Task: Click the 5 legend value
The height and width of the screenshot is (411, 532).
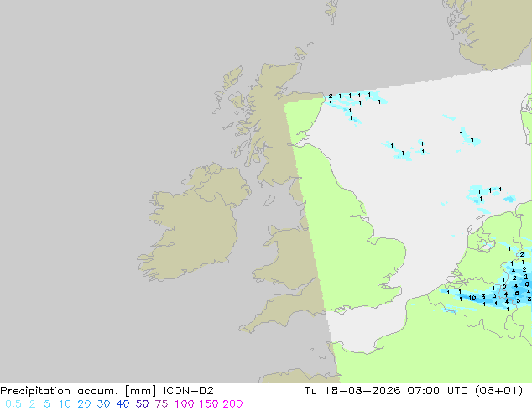Action: click(x=47, y=404)
